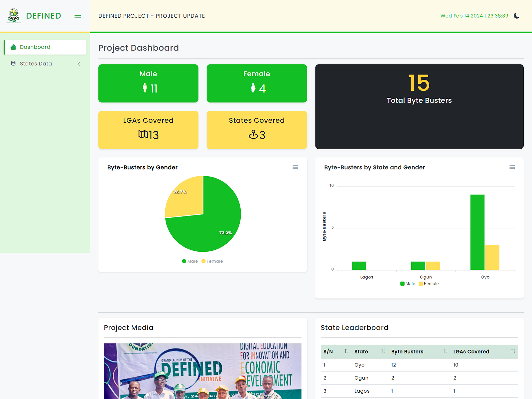Open the Project Media launch photo
This screenshot has width=532, height=399.
tap(202, 371)
